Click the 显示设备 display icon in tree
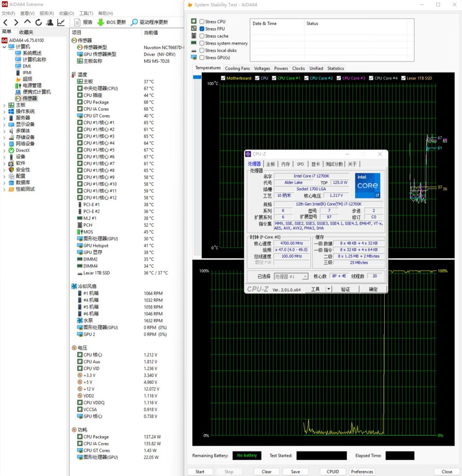The height and width of the screenshot is (476, 462). tap(11, 125)
